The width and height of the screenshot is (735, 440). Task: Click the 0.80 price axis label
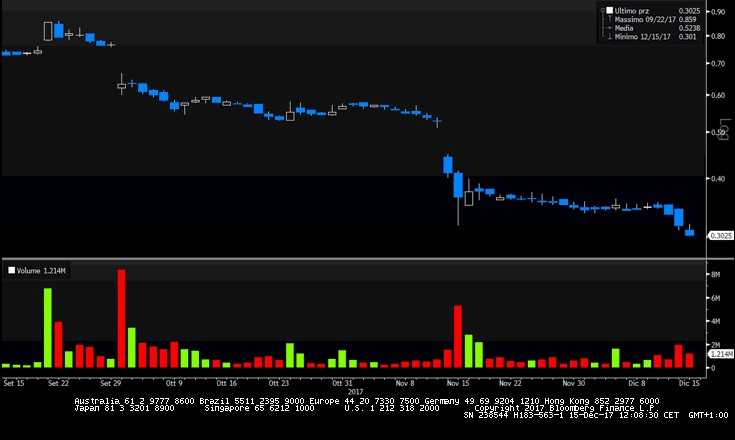pyautogui.click(x=718, y=36)
